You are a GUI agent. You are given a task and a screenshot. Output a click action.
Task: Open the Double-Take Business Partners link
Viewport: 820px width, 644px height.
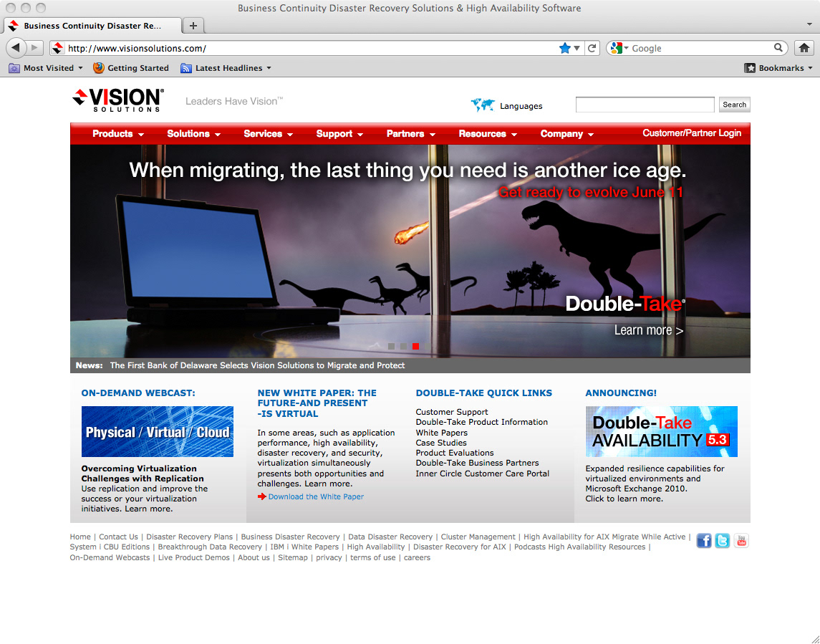point(477,463)
